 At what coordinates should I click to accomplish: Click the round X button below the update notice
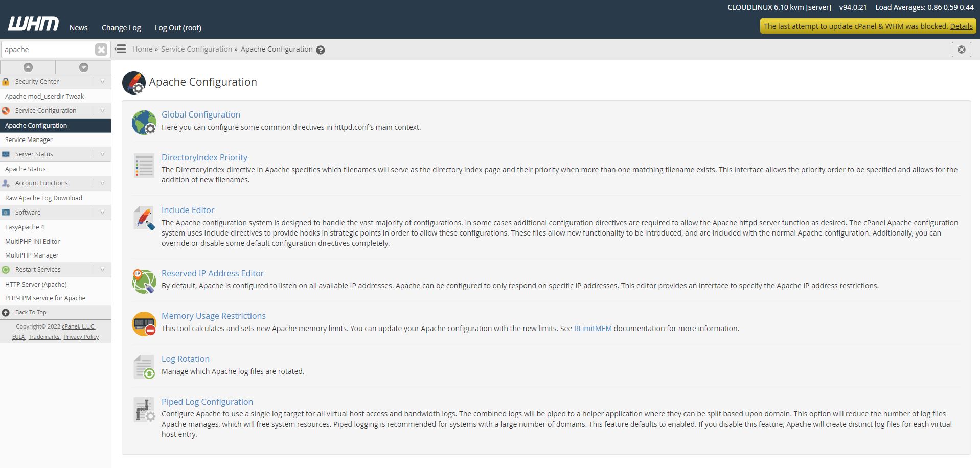pos(961,50)
